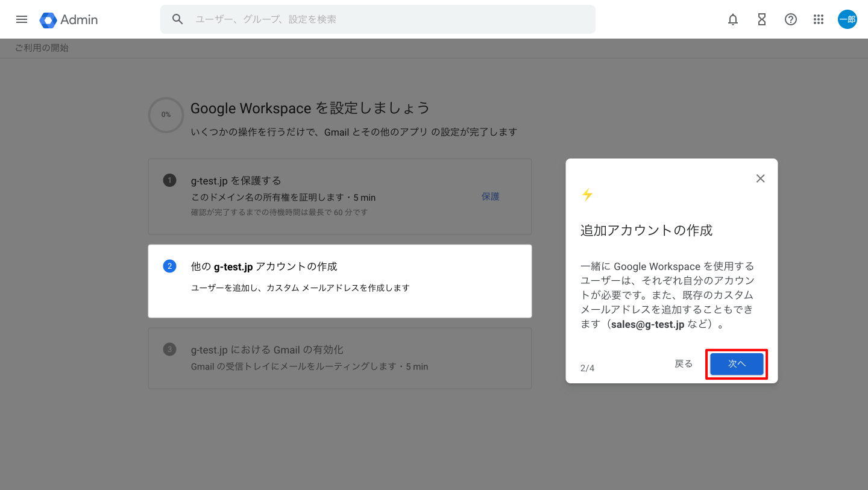Screen dimensions: 868x490
Task: Click the 2/4 step indicator
Action: [587, 368]
